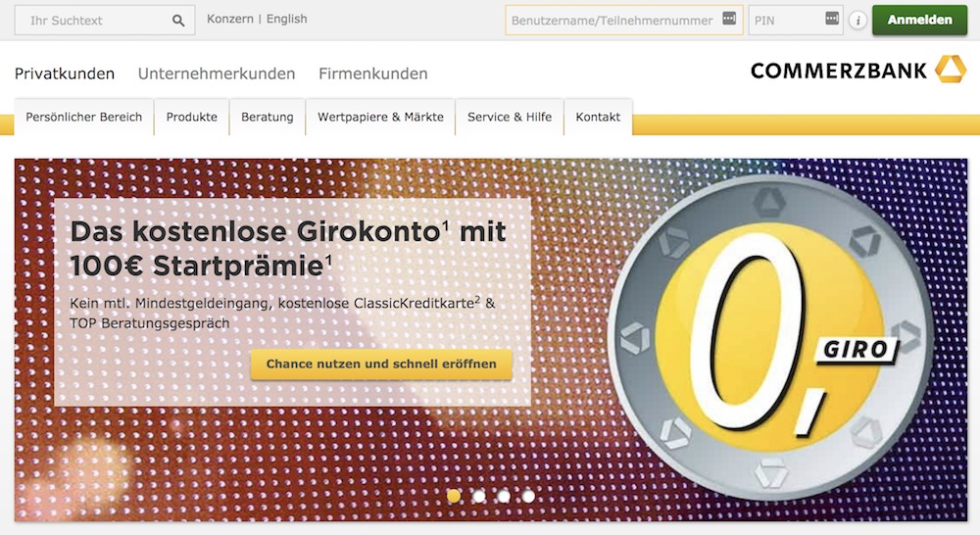Screen dimensions: 980x535
Task: Open virtual keyboard icon in username field
Action: [x=729, y=19]
